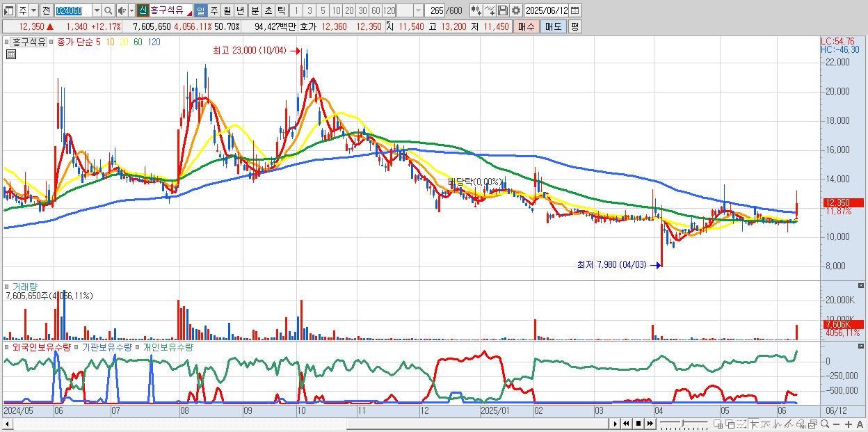The height and width of the screenshot is (432, 868).
Task: Select the 초 second period button
Action: tap(268, 10)
